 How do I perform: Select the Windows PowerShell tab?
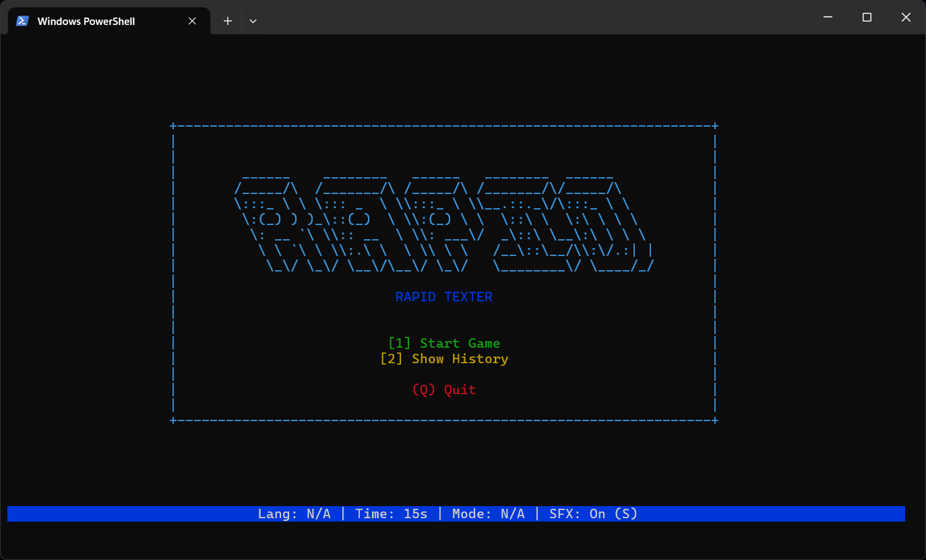tap(109, 21)
